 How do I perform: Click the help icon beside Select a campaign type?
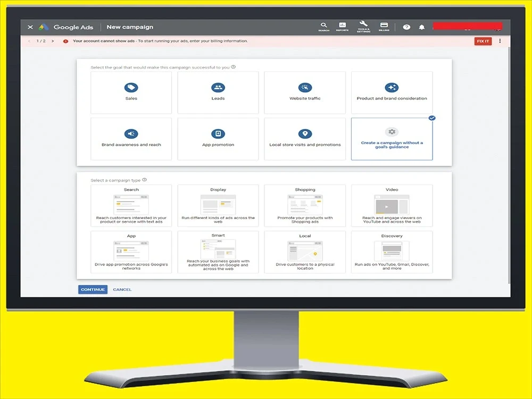tap(144, 180)
